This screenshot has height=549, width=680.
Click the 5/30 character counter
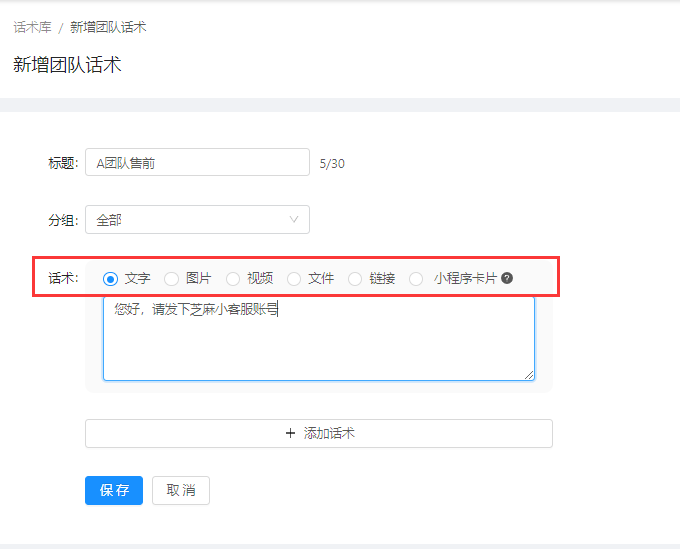332,163
